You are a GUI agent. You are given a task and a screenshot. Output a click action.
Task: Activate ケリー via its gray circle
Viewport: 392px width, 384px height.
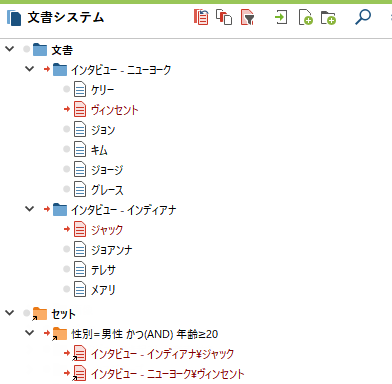tap(67, 89)
